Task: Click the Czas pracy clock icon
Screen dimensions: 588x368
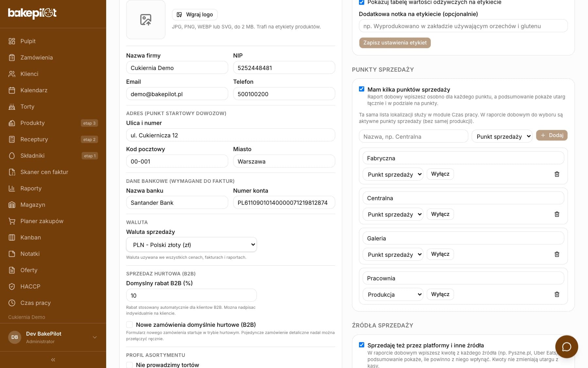Action: [12, 303]
